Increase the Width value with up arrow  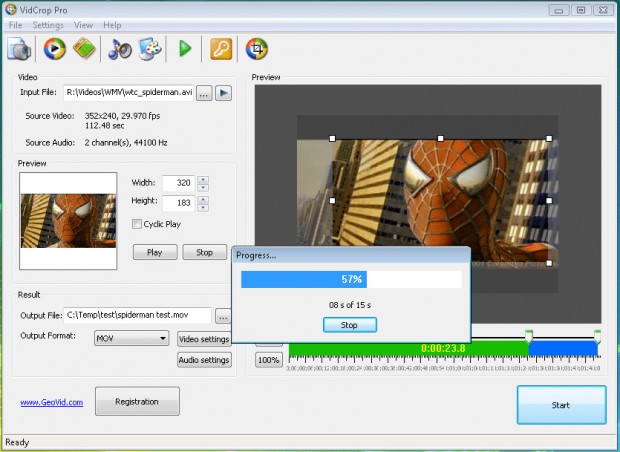(x=203, y=180)
